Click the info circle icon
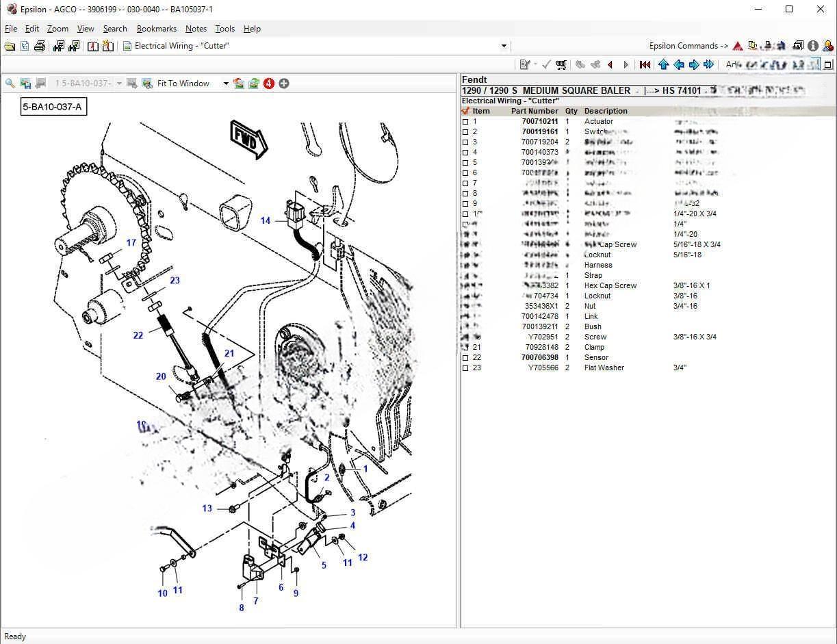The image size is (837, 644). coord(813,46)
